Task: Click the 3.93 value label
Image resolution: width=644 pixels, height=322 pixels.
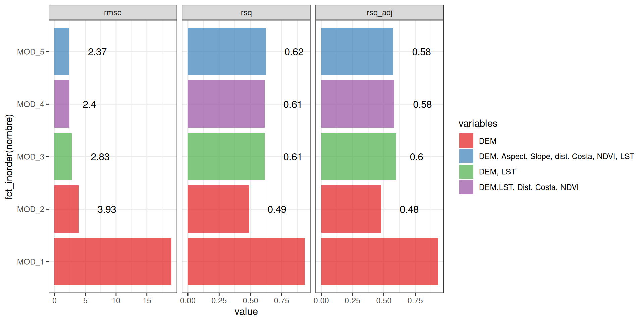Action: pos(107,210)
